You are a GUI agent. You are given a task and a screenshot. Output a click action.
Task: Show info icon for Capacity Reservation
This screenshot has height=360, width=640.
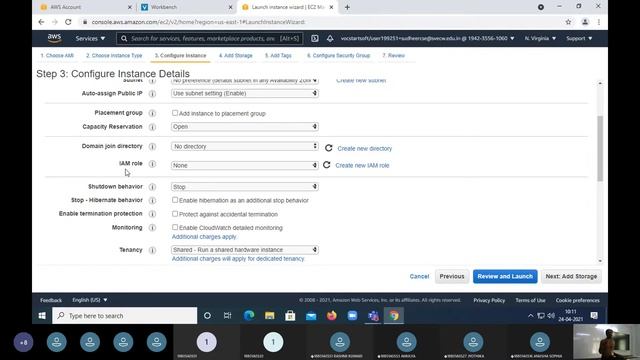[152, 127]
